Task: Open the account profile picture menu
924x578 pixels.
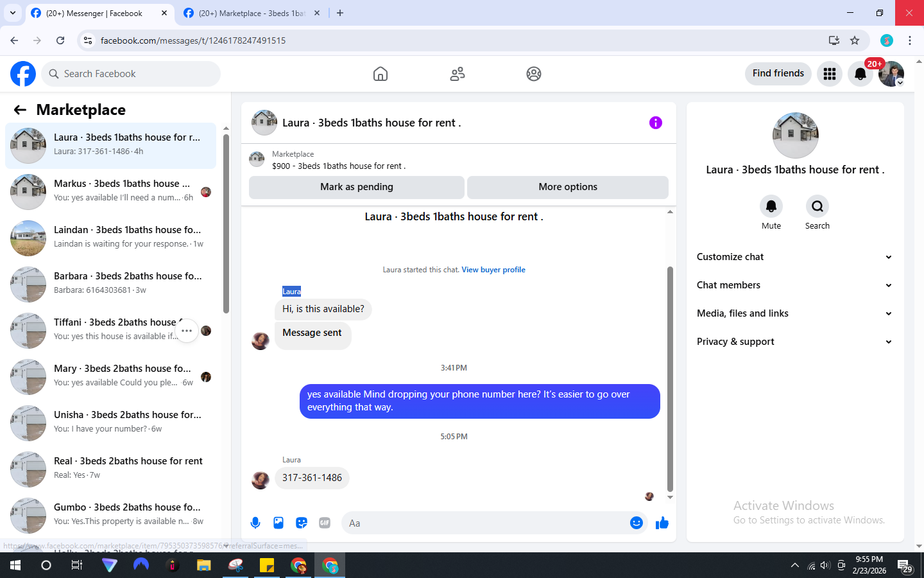Action: tap(891, 74)
